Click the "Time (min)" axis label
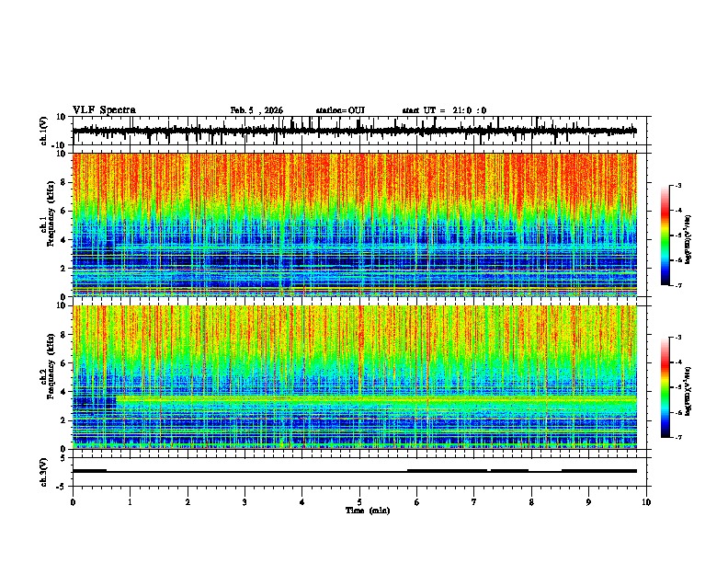Viewport: 728px width, 563px height. [368, 511]
